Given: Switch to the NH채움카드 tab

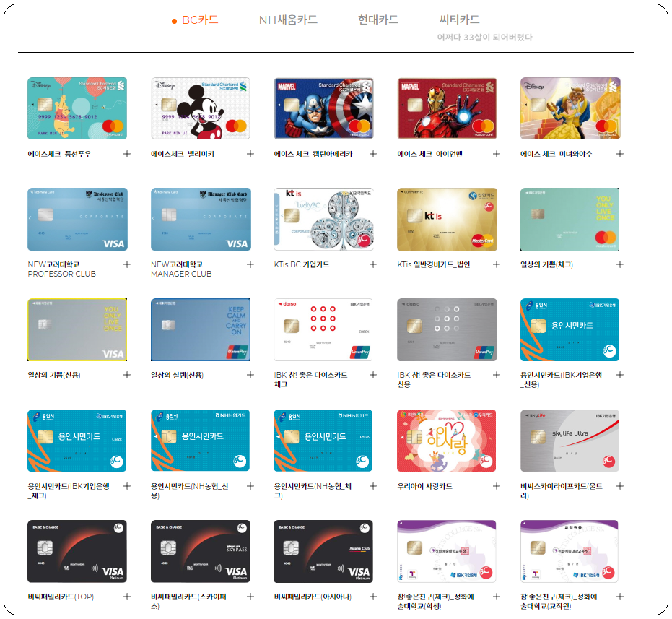Looking at the screenshot, I should pyautogui.click(x=288, y=20).
